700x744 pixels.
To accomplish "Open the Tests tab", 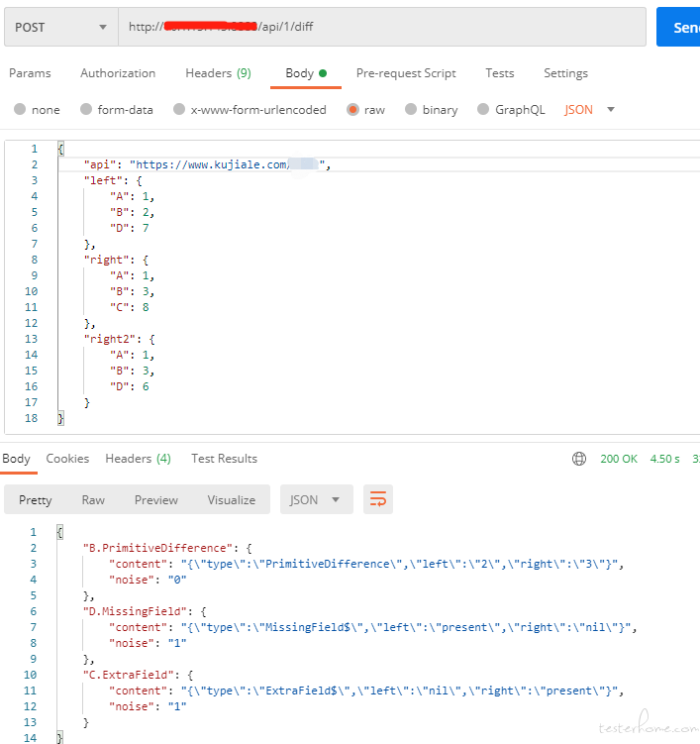I will pos(499,73).
